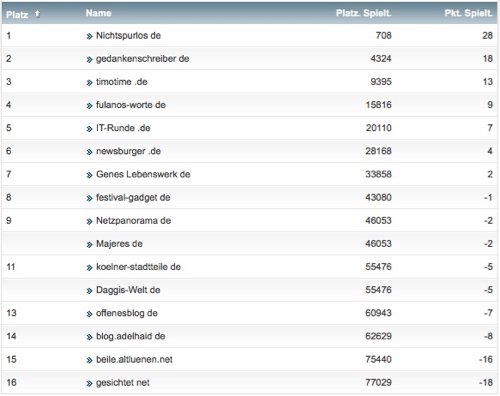Select the placement value 4324
The image size is (500, 396).
point(381,59)
